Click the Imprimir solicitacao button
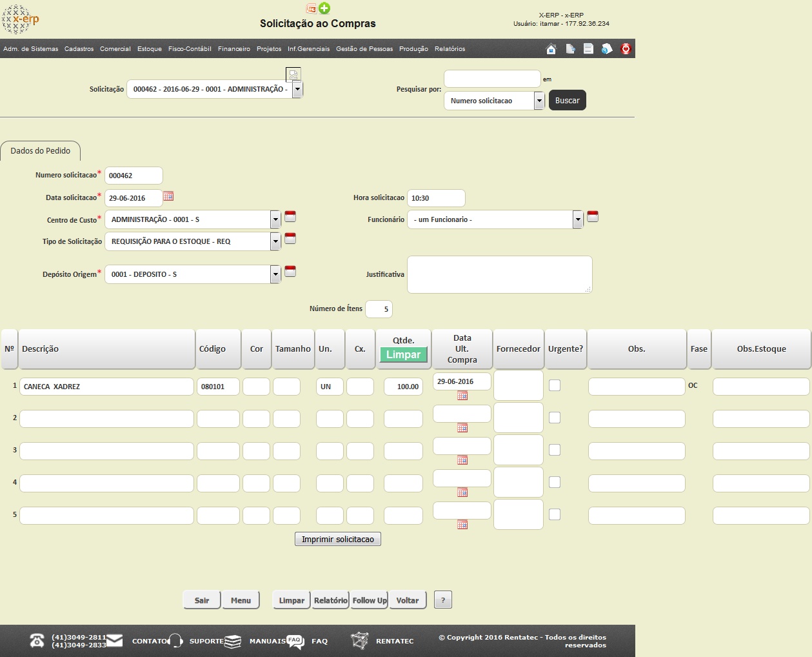Image resolution: width=812 pixels, height=657 pixels. pyautogui.click(x=338, y=539)
